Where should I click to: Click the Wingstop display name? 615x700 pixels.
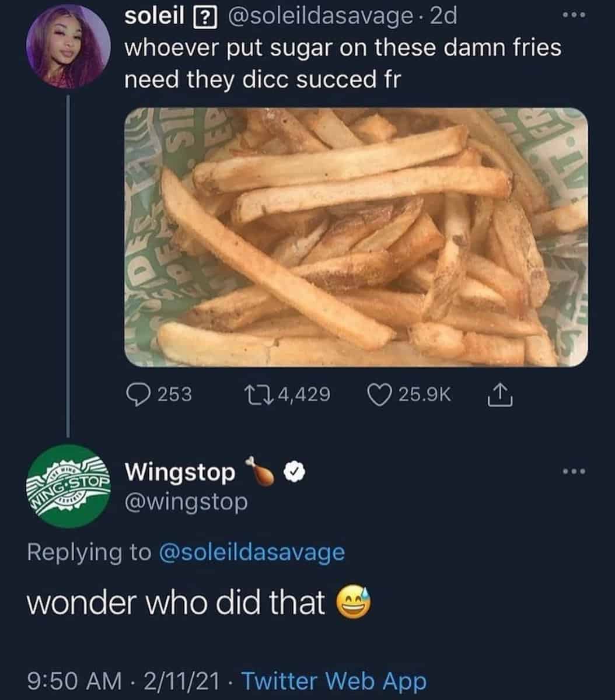(x=180, y=473)
